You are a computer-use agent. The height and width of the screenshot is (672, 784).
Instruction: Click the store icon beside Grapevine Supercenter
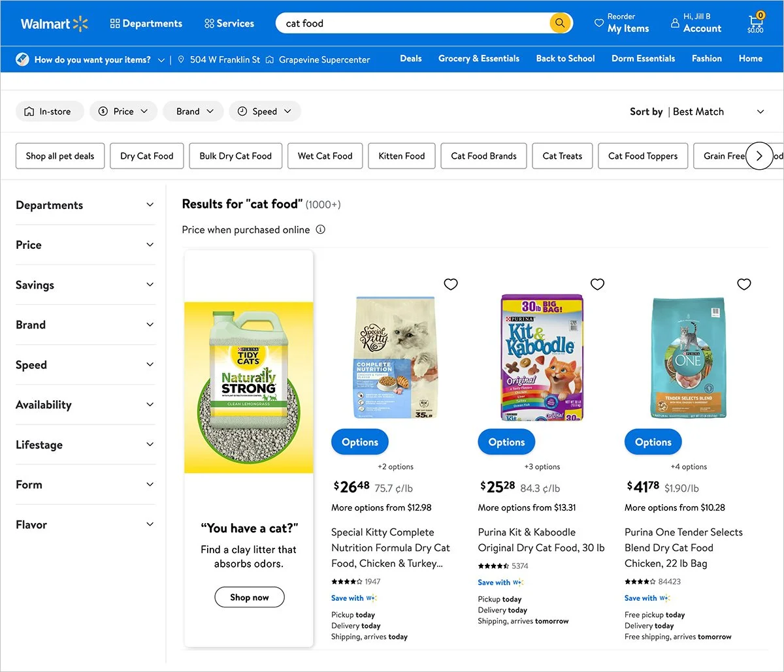(269, 59)
